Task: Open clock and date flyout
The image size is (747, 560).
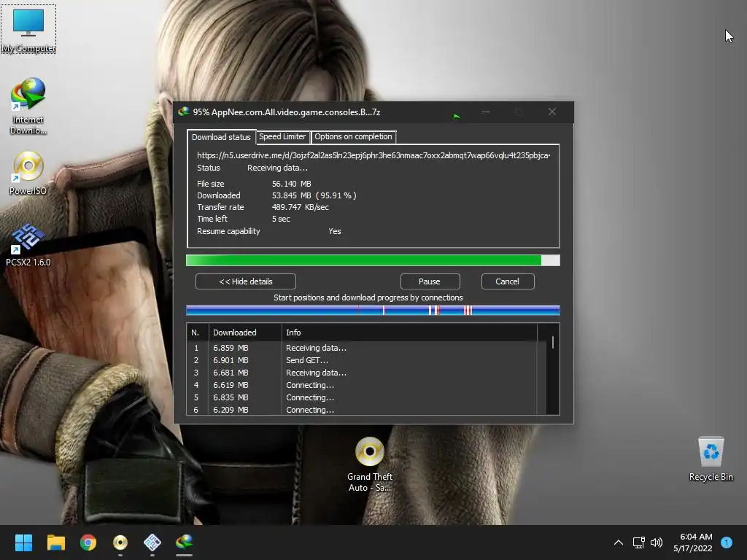Action: coord(693,542)
